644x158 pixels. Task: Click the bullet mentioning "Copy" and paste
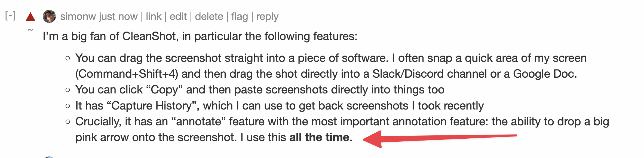pos(260,90)
